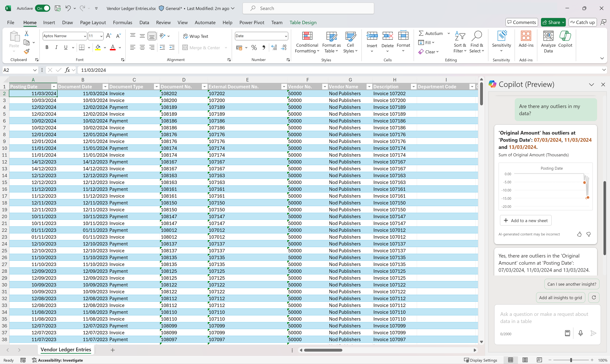Toggle bold formatting
Image resolution: width=610 pixels, height=364 pixels.
pos(47,47)
